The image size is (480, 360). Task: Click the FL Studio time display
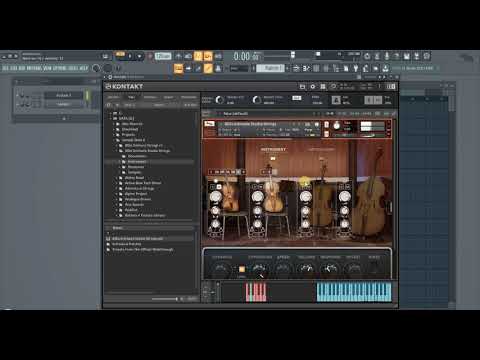(x=246, y=56)
